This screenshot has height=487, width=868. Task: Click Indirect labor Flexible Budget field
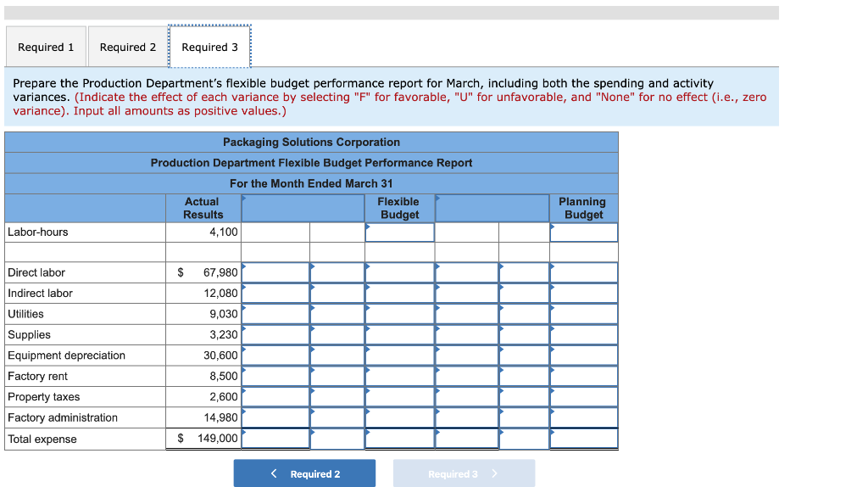pyautogui.click(x=400, y=293)
